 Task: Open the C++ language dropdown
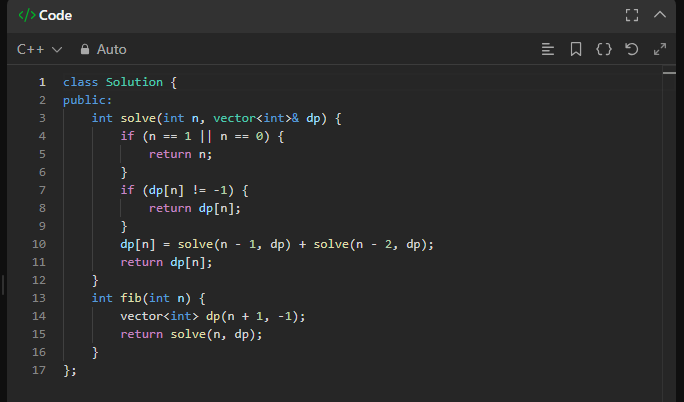pos(39,49)
